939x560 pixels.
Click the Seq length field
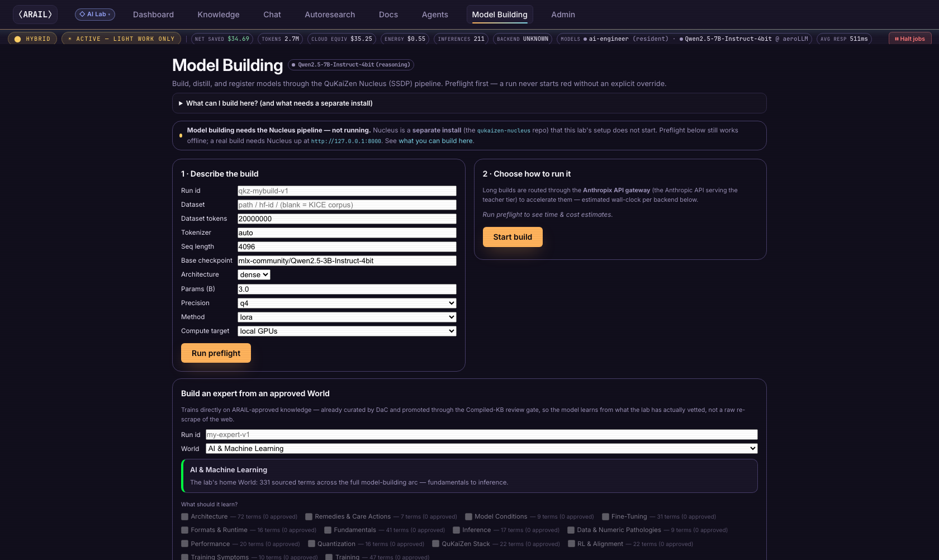tap(347, 247)
